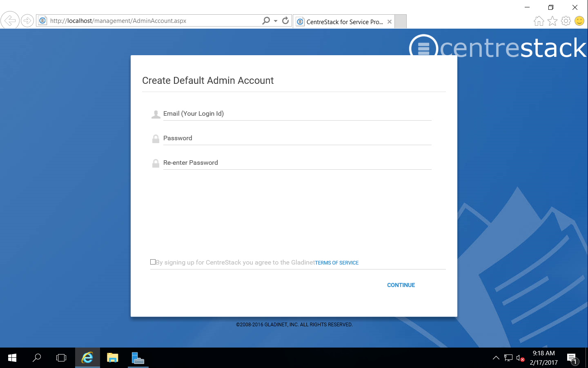Refresh the page with reload icon
588x368 pixels.
coord(285,20)
